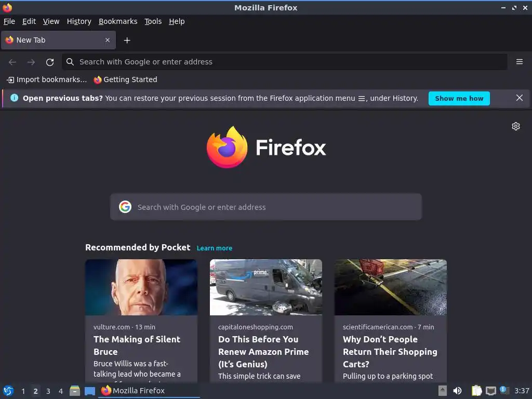Image resolution: width=532 pixels, height=399 pixels.
Task: Select the New Tab tab
Action: (58, 40)
